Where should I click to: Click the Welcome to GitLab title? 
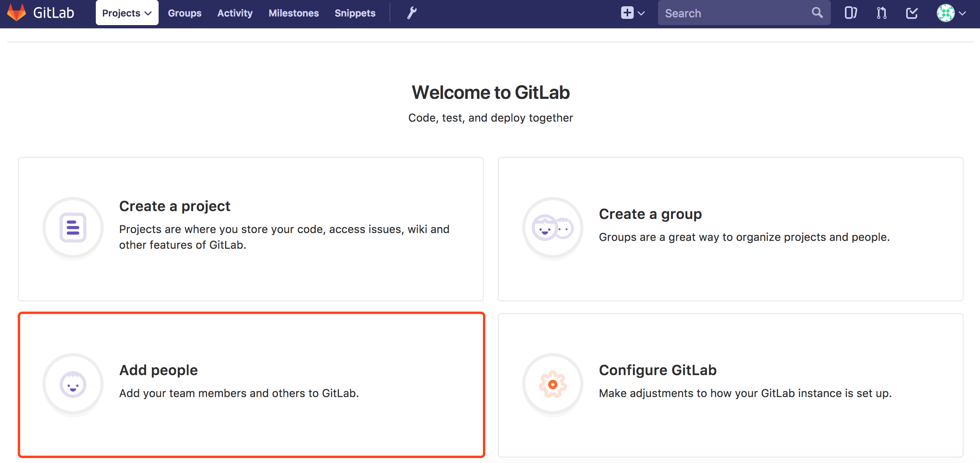(491, 93)
